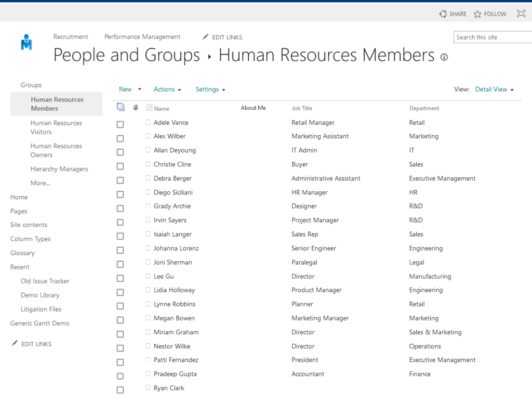Viewport: 532px width, 401px height.
Task: Open Site contents in sidebar
Action: [29, 225]
